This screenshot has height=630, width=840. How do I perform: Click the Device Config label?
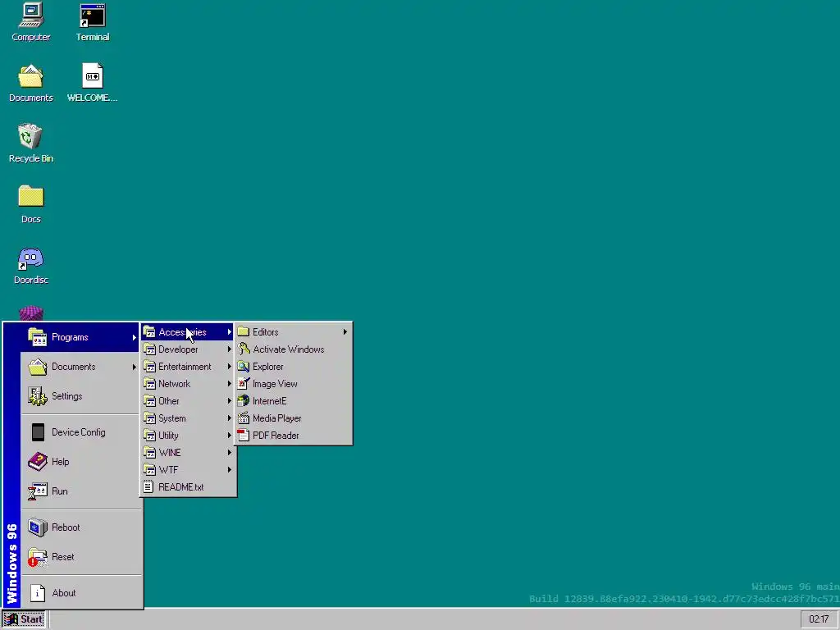pos(78,432)
